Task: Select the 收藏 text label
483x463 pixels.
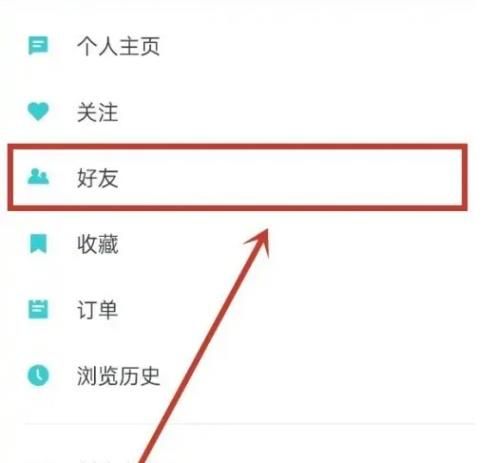Action: click(x=98, y=244)
